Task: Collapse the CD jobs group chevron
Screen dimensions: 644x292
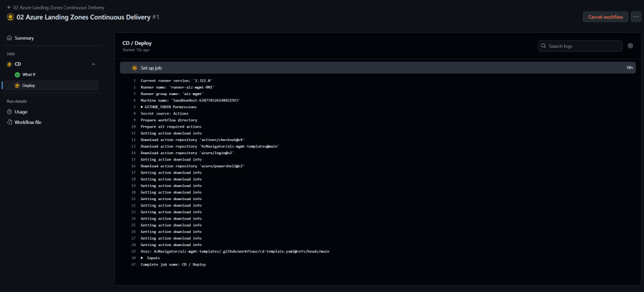Action: pyautogui.click(x=93, y=64)
